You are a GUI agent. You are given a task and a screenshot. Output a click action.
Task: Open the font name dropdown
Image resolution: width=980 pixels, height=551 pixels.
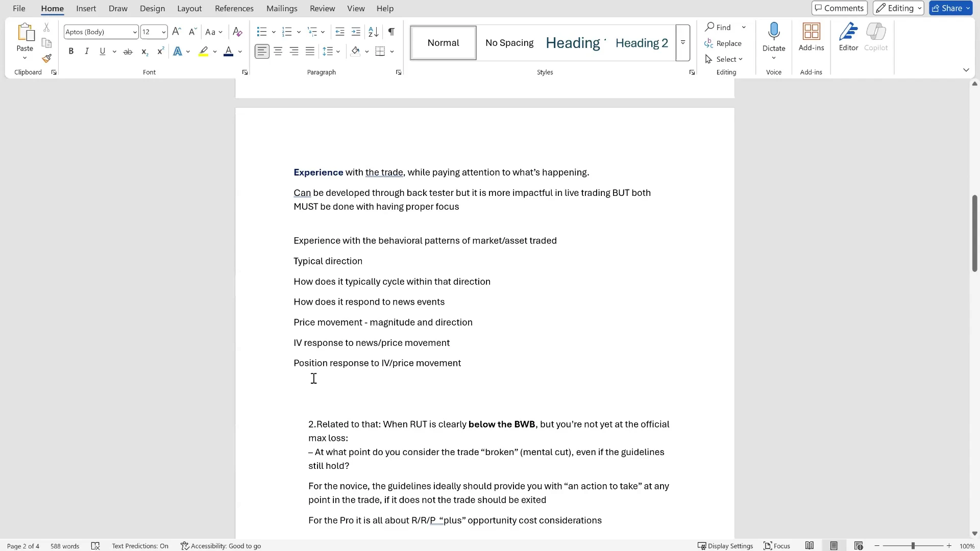pos(135,32)
